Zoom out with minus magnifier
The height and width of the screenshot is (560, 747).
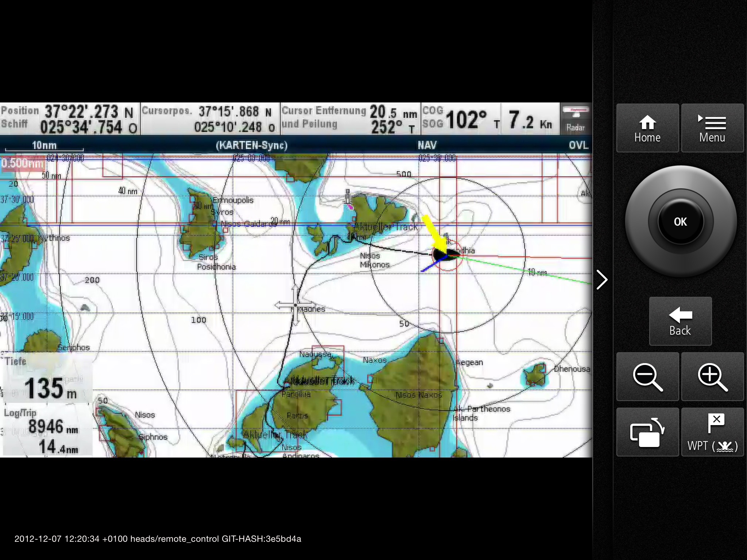647,376
